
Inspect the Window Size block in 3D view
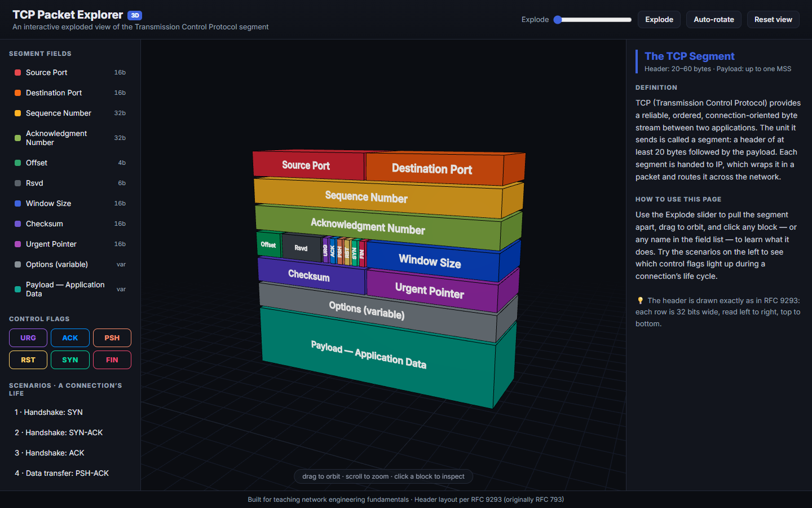tap(431, 261)
